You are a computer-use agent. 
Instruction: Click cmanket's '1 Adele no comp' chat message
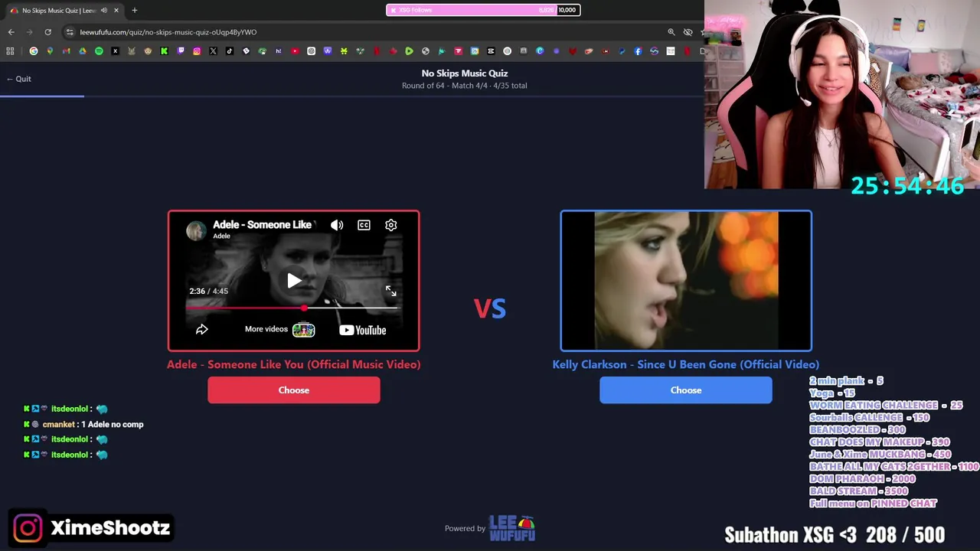(x=112, y=424)
